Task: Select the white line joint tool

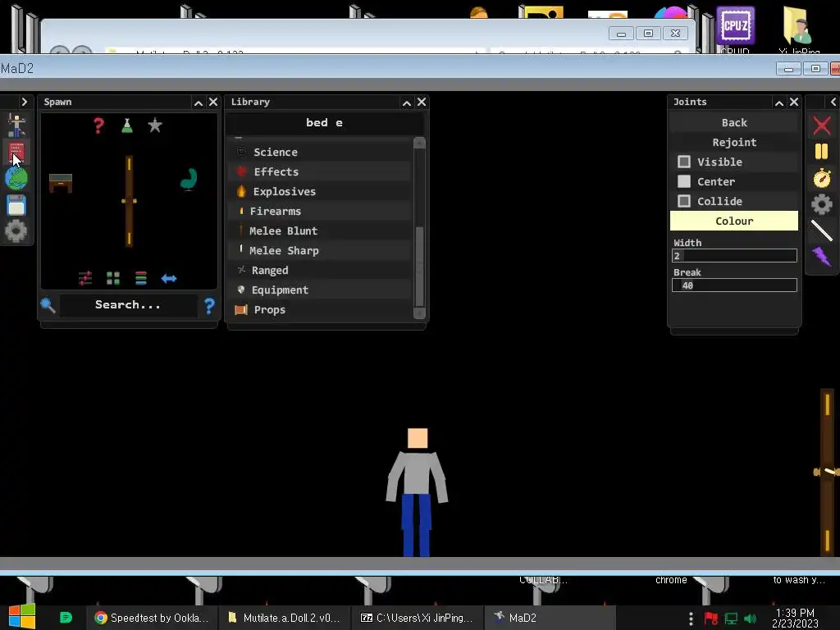Action: click(822, 231)
